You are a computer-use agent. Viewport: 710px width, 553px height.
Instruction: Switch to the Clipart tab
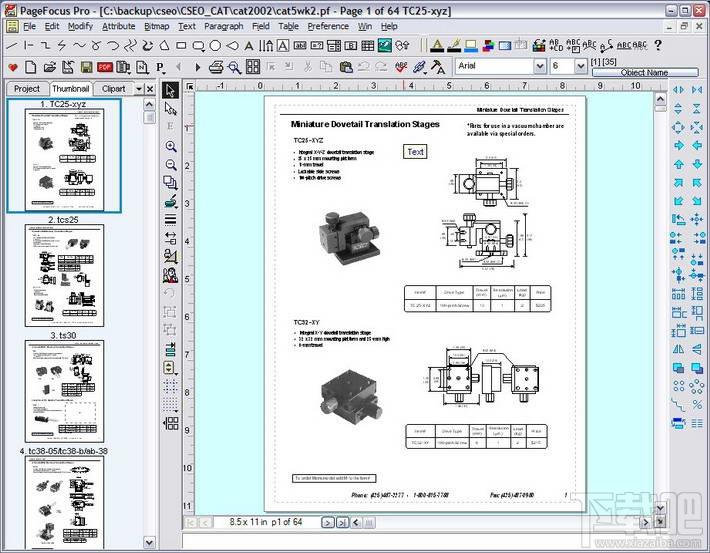[x=113, y=89]
